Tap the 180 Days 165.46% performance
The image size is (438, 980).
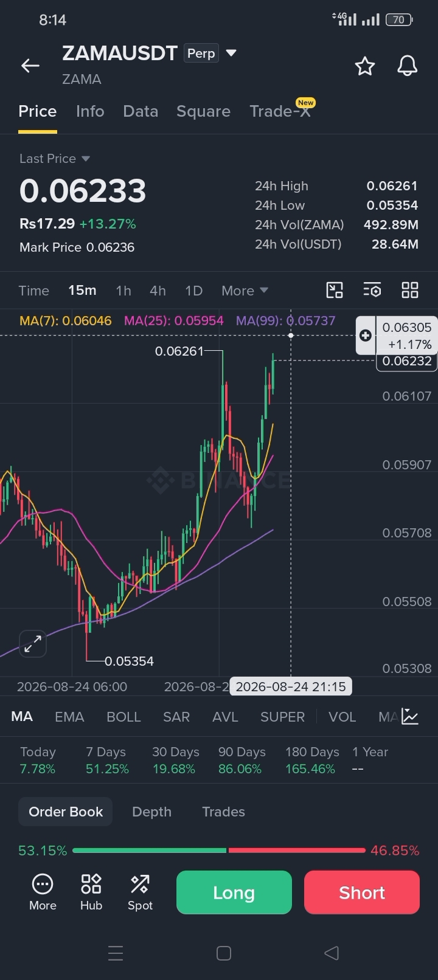pos(312,761)
